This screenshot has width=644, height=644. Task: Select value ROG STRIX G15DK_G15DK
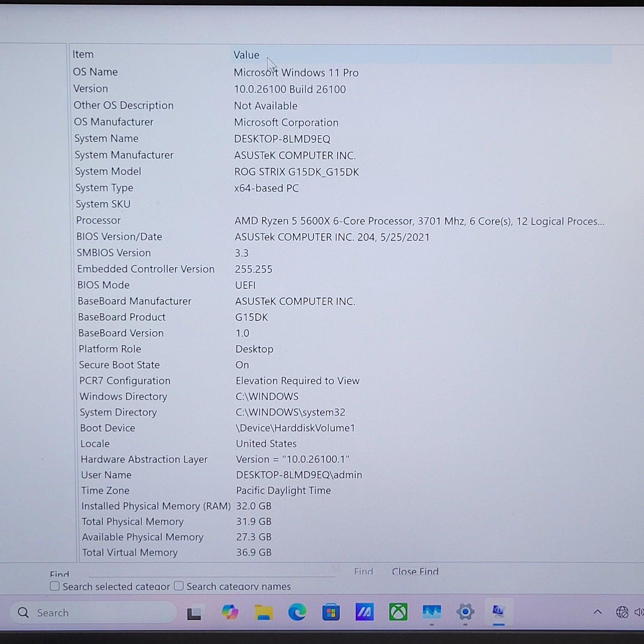[x=297, y=172]
